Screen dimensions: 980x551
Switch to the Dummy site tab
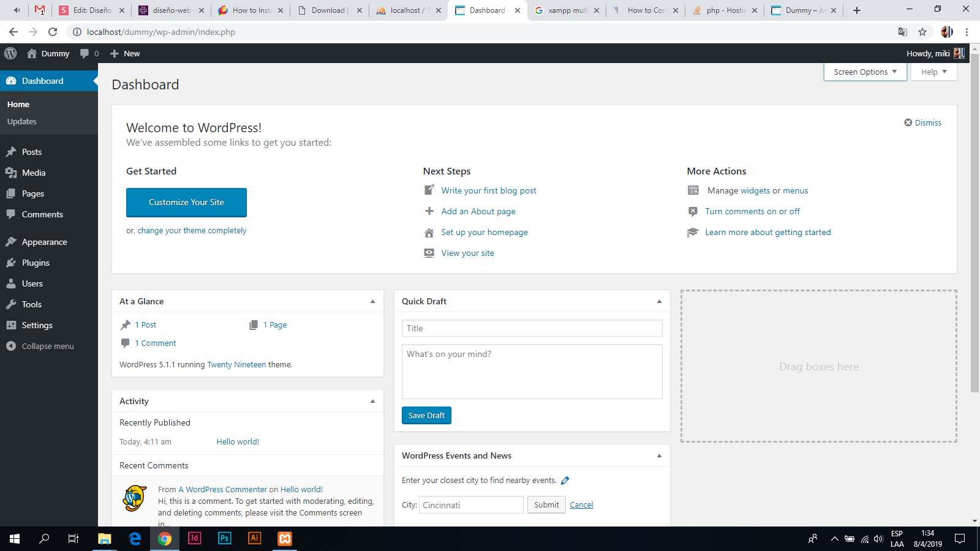click(804, 10)
